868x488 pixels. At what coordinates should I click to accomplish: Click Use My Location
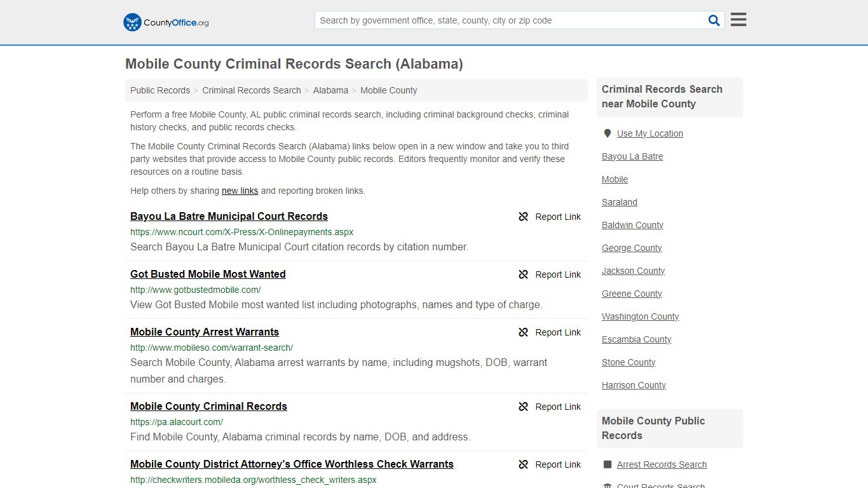click(650, 133)
